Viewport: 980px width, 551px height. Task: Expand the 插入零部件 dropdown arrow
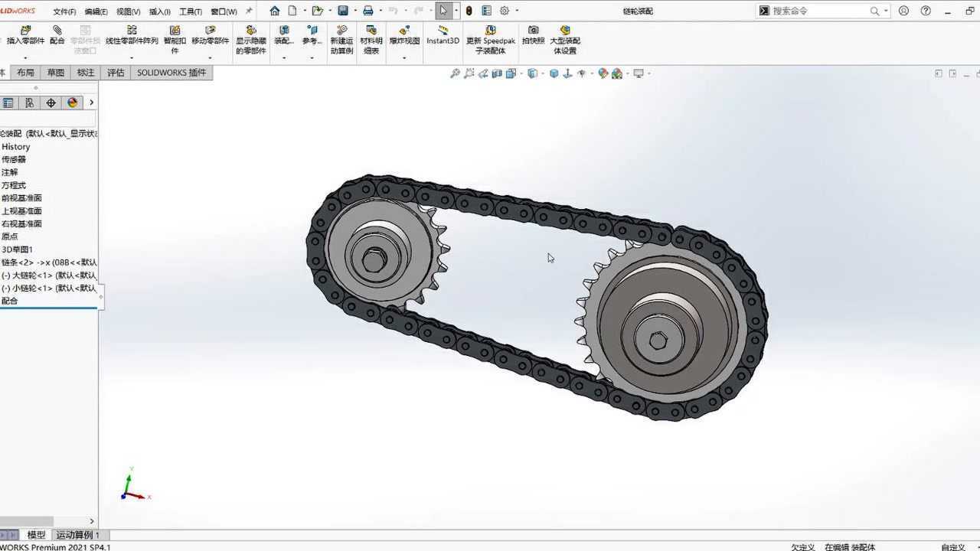pyautogui.click(x=25, y=58)
